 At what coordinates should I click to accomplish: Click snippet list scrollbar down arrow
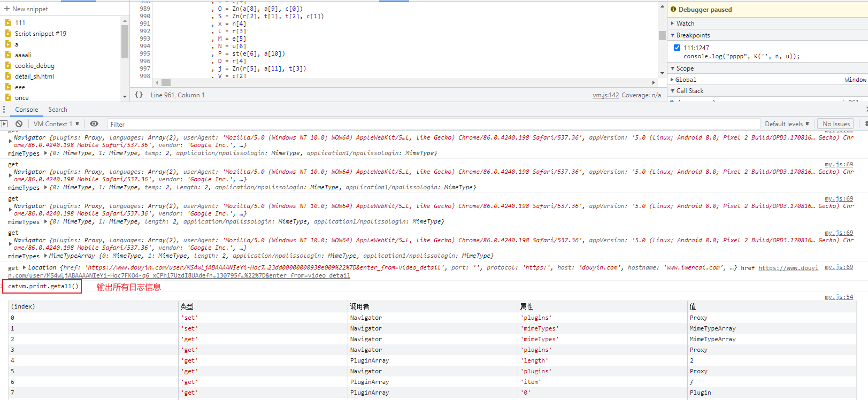point(125,97)
